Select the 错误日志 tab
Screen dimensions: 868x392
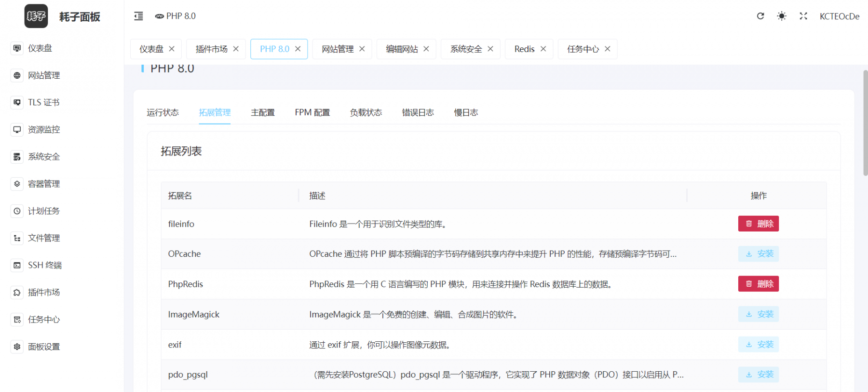(x=418, y=112)
